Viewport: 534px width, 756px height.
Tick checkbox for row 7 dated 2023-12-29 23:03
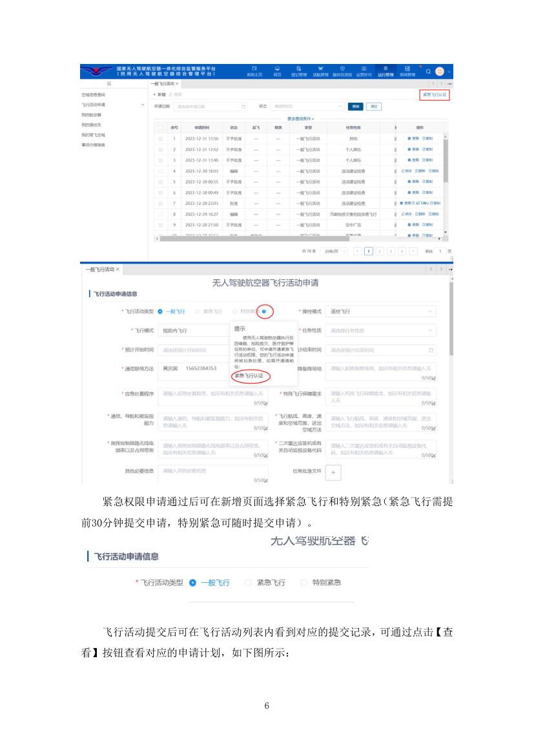161,204
